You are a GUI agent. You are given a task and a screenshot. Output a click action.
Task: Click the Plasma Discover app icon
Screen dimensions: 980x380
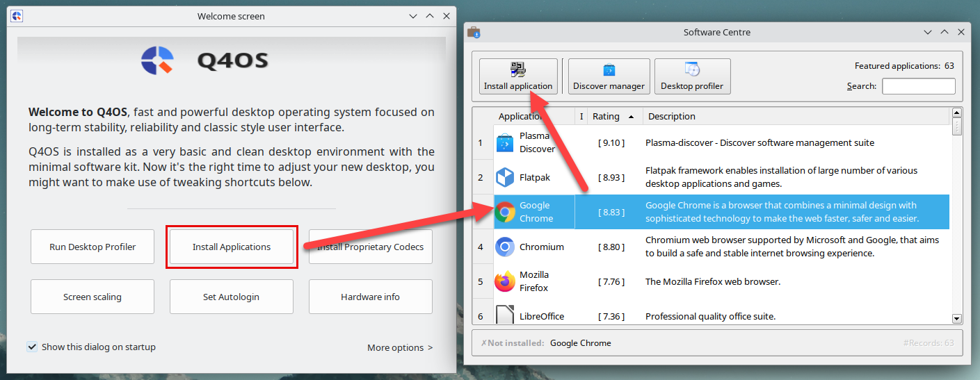[x=505, y=143]
